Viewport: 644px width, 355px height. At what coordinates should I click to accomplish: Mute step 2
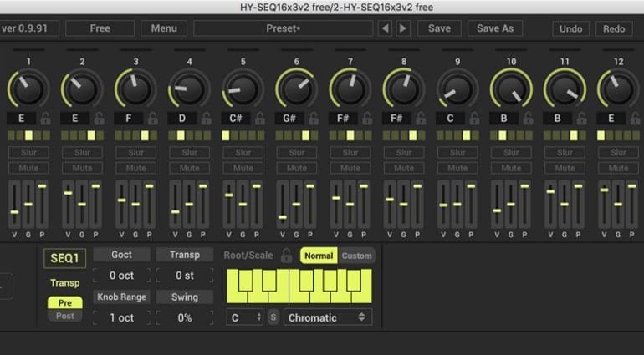(x=82, y=168)
